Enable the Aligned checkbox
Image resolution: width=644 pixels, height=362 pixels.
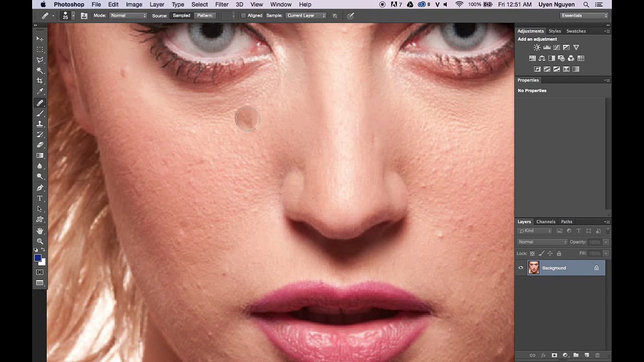[244, 16]
